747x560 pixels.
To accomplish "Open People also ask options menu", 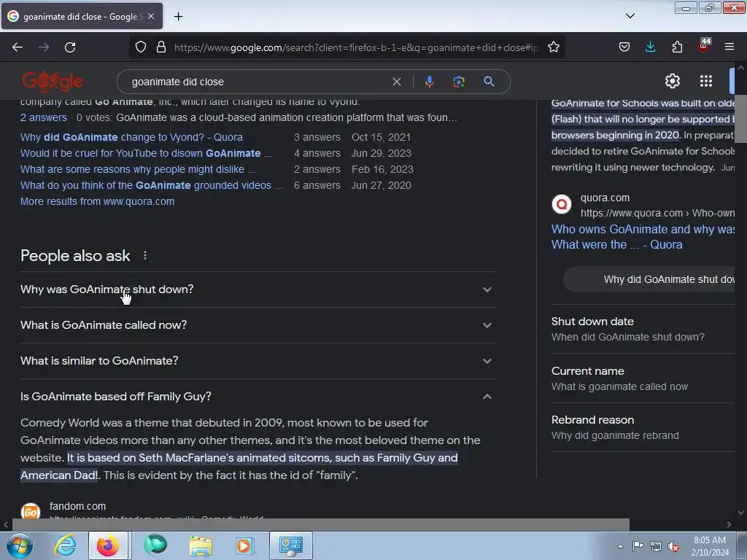I will point(145,256).
